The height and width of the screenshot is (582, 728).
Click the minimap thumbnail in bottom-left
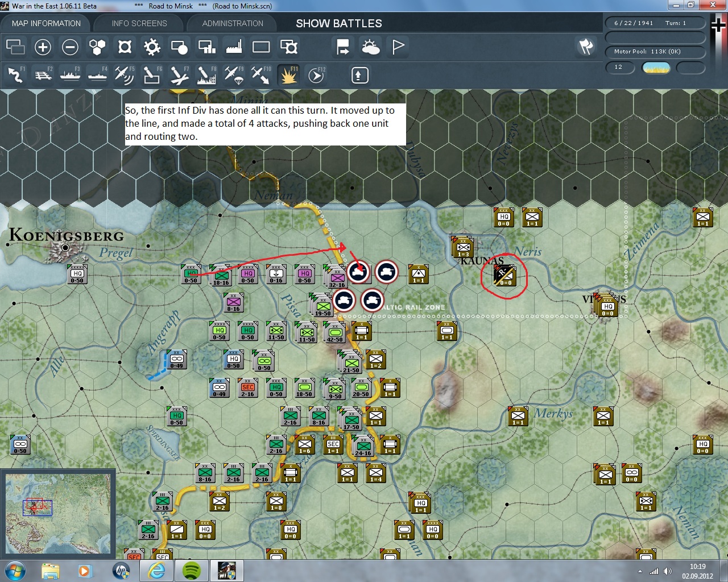pos(57,513)
